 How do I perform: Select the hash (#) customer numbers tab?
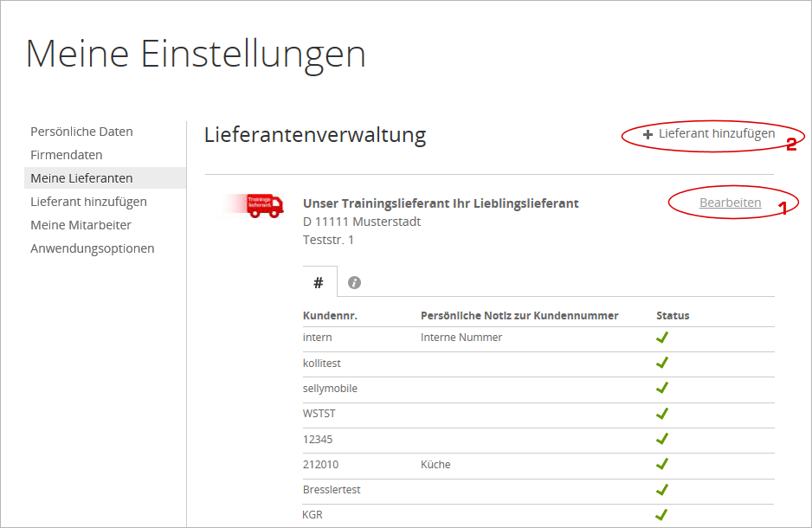319,282
